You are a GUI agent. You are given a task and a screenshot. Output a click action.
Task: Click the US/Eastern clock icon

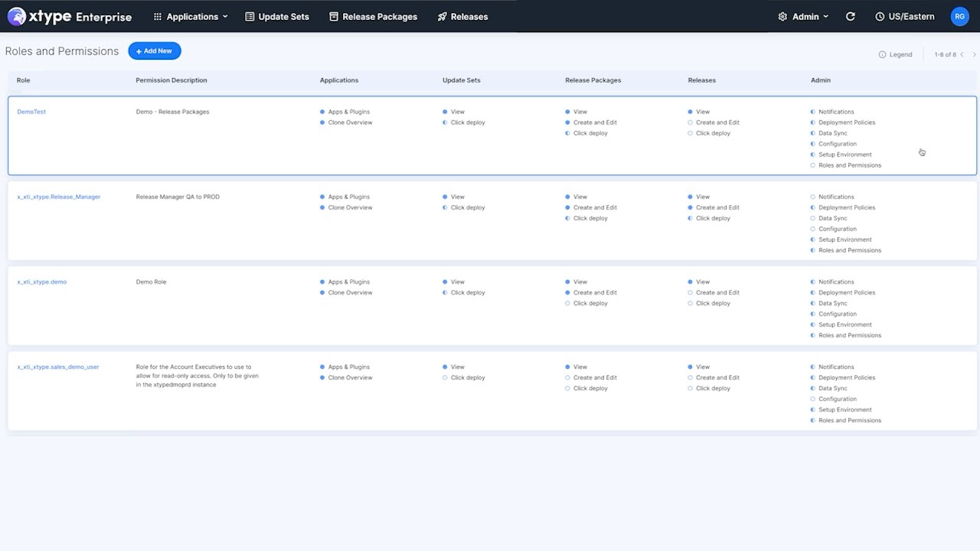880,16
